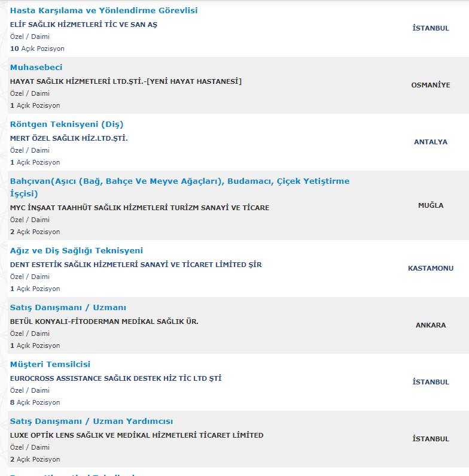This screenshot has width=469, height=476.
Task: Click the LUXE OPTİK LENS company name
Action: pos(136,435)
